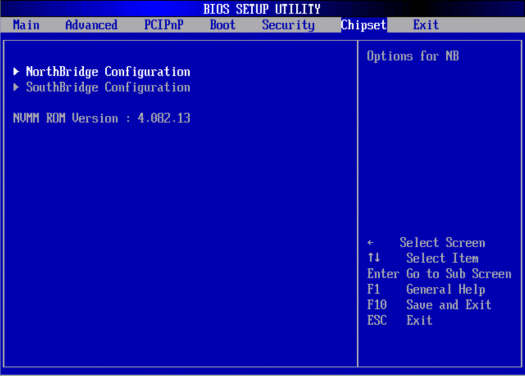Click the F1 'General Help' hint

click(x=445, y=289)
